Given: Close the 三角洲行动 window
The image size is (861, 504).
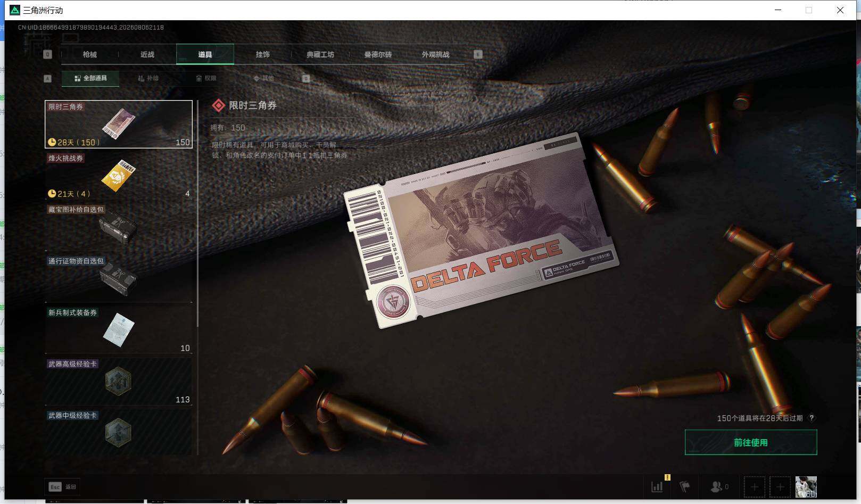Looking at the screenshot, I should pyautogui.click(x=840, y=10).
